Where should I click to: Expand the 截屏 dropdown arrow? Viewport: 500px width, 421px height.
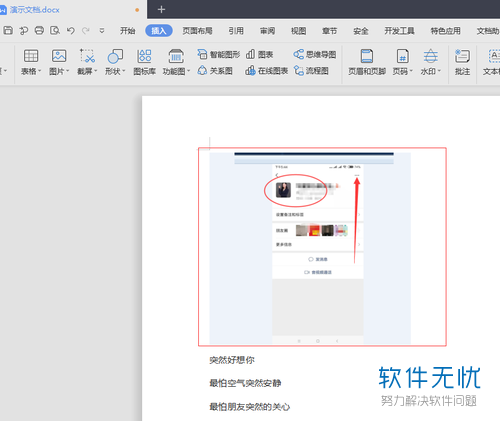(95, 71)
